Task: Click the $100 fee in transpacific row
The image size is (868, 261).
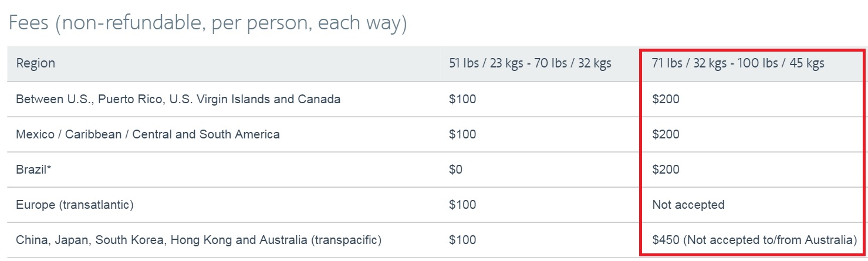Action: pos(462,240)
